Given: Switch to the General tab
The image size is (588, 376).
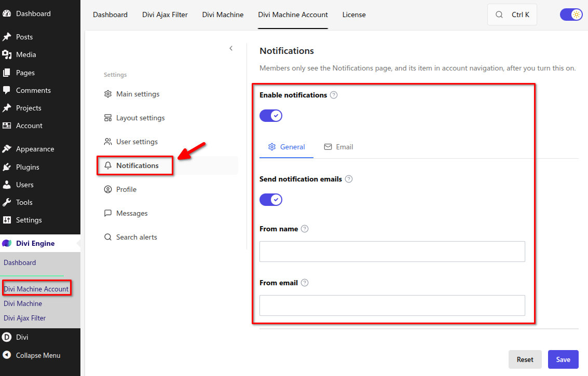Looking at the screenshot, I should tap(286, 147).
